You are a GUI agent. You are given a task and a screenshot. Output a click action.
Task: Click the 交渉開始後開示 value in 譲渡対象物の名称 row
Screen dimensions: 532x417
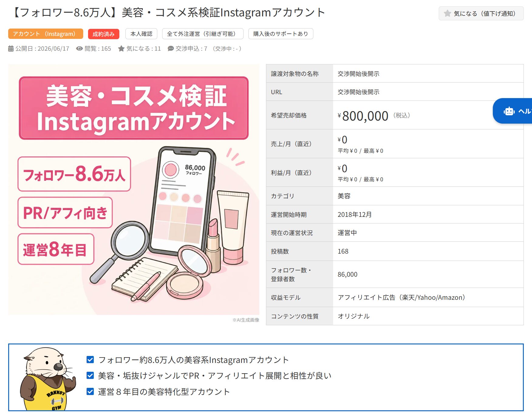(x=358, y=74)
